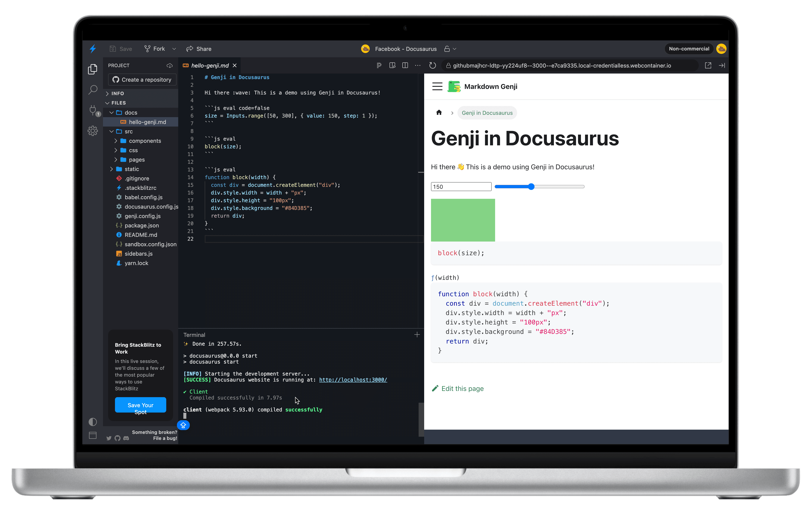
Task: Open the localhost:3000 link in the terminal
Action: point(353,380)
